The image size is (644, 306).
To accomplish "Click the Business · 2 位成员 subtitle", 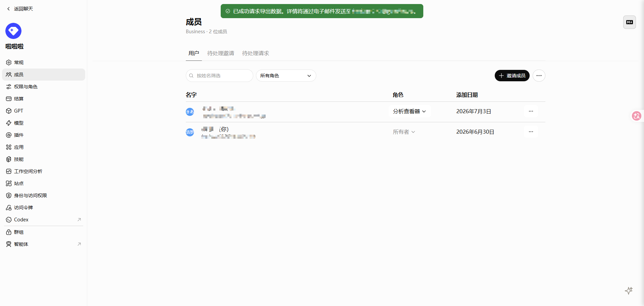I will [207, 32].
